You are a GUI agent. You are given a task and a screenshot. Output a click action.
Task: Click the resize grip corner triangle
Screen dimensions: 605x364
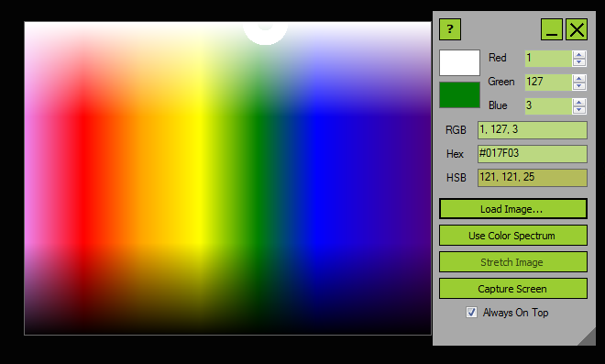tap(588, 338)
